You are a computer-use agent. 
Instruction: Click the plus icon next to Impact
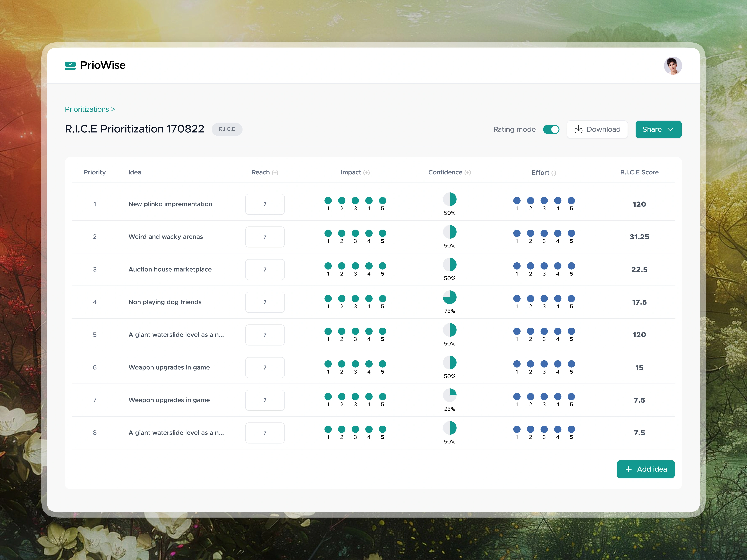point(366,173)
